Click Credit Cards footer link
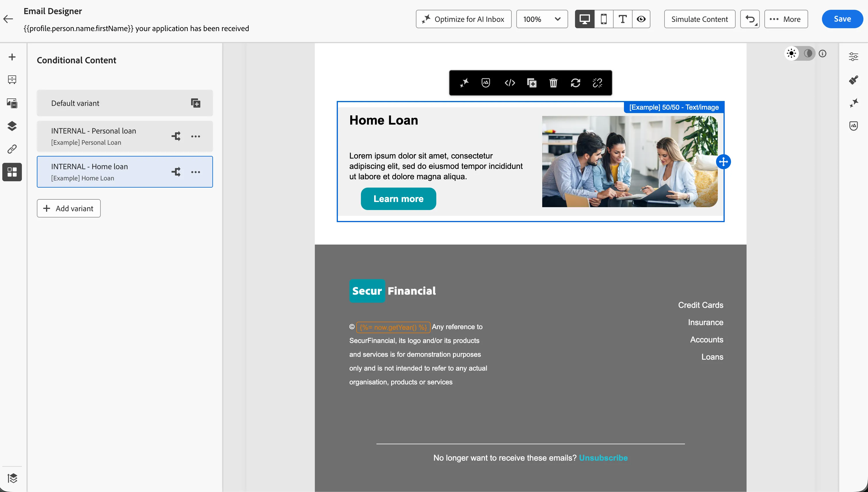Screen dimensions: 868x492 700,305
